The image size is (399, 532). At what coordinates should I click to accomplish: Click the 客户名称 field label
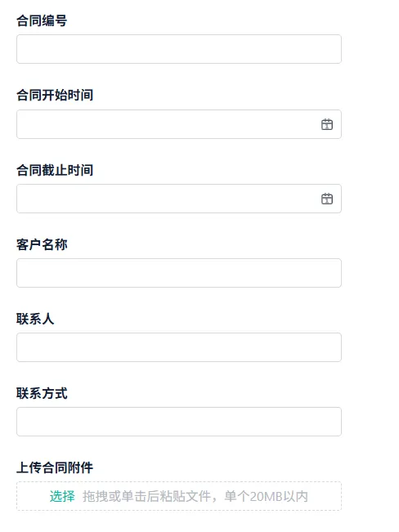click(42, 244)
